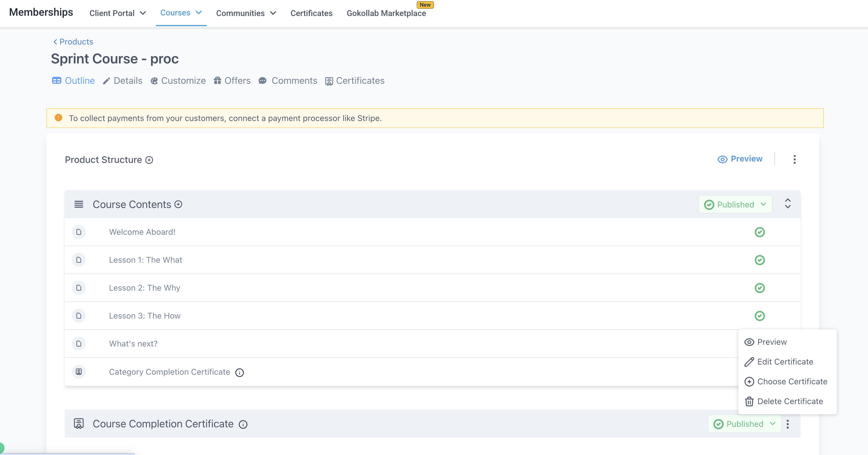The image size is (868, 455).
Task: Click the Preview button in Product Structure
Action: click(740, 159)
